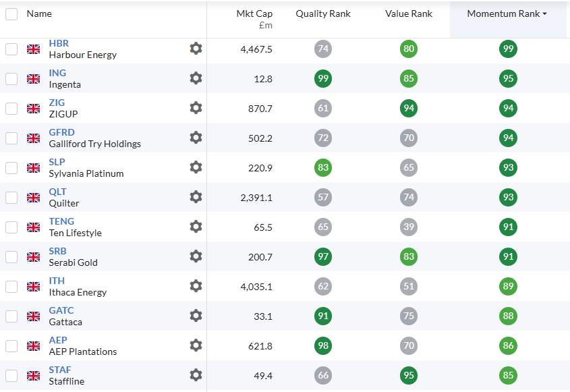Click Ithaca Energy market cap value 4,035.1
This screenshot has height=392, width=570.
(256, 286)
